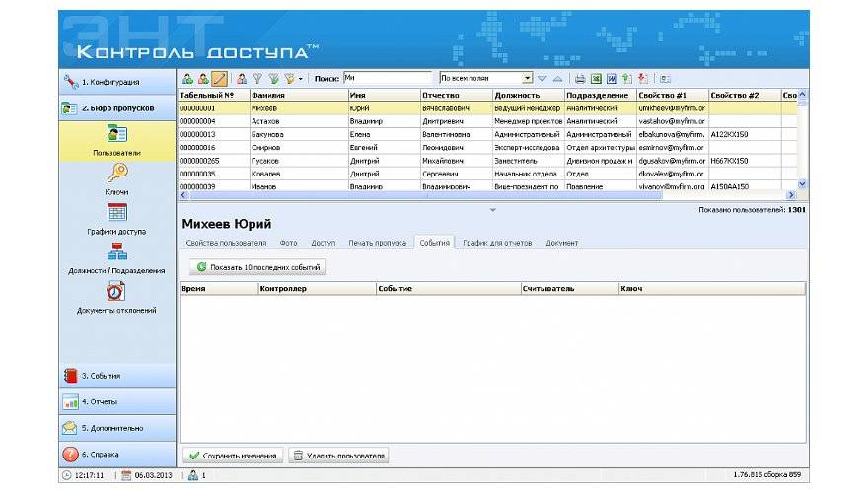Click Показать 10 последних событий button
Screen dimensions: 868x493
pyautogui.click(x=258, y=267)
